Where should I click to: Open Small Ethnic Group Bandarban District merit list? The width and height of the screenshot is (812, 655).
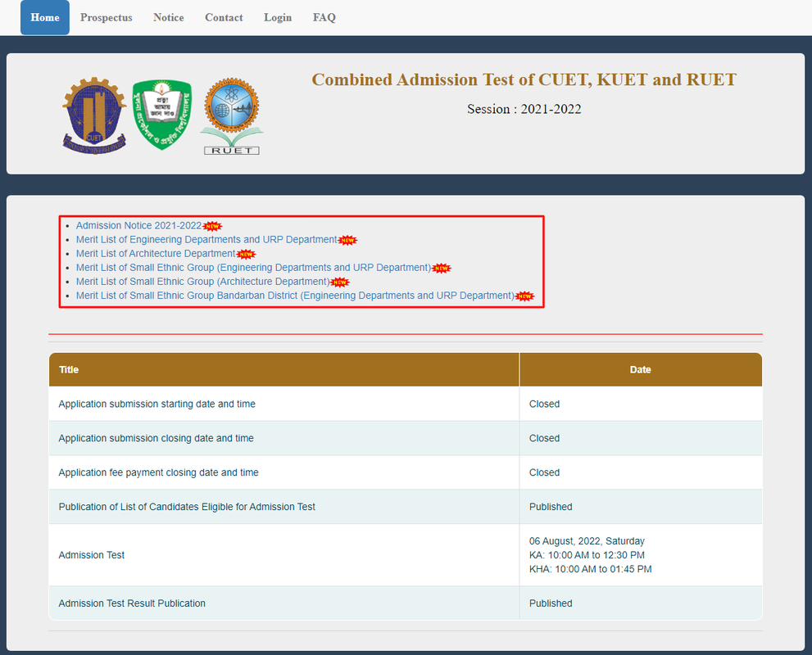[x=295, y=296]
